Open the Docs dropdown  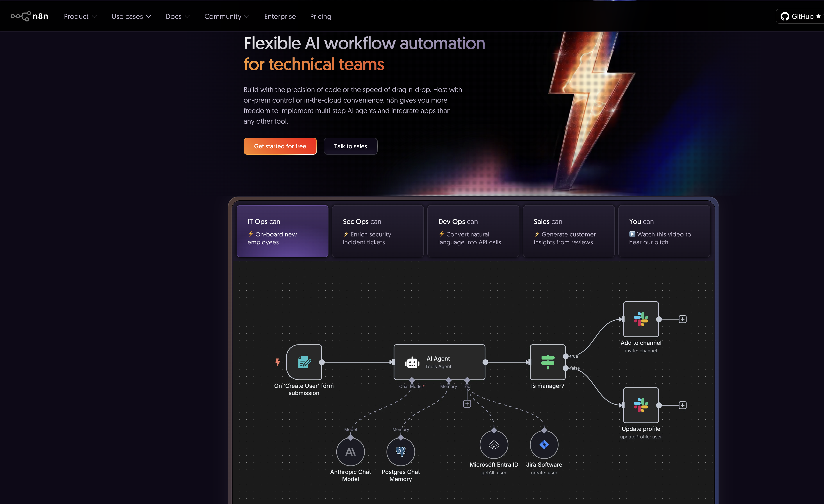(178, 16)
